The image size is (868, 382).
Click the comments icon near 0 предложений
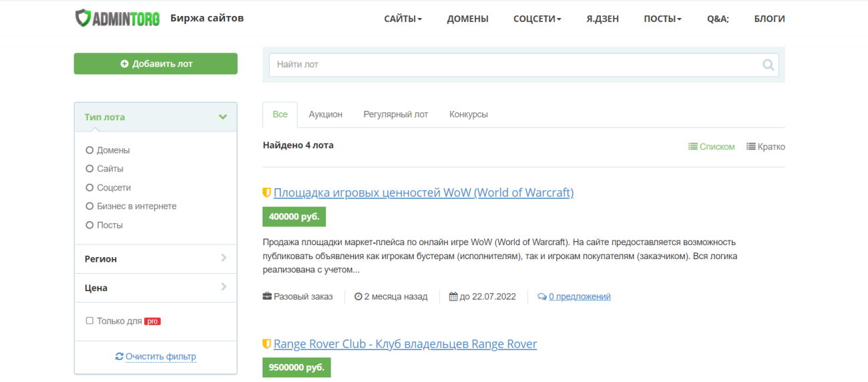[541, 297]
